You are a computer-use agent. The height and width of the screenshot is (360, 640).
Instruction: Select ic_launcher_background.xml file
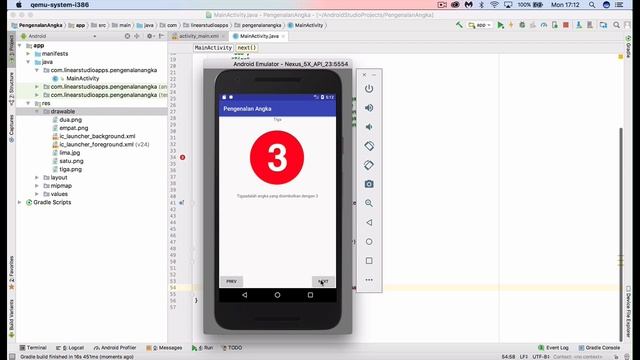[97, 136]
